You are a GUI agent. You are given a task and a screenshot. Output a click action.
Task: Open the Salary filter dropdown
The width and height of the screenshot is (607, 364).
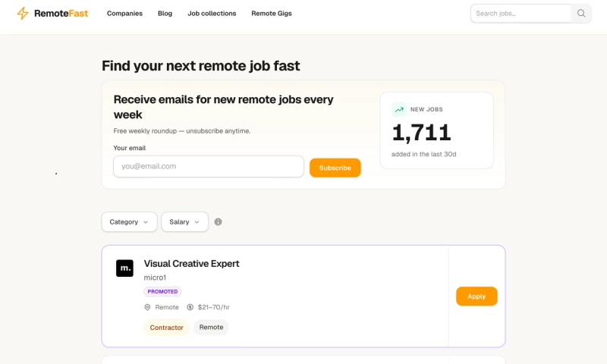[x=184, y=222]
